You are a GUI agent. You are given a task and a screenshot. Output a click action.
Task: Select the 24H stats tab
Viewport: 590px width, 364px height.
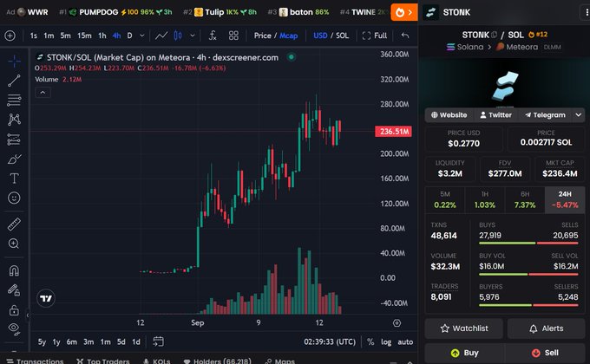pos(565,199)
